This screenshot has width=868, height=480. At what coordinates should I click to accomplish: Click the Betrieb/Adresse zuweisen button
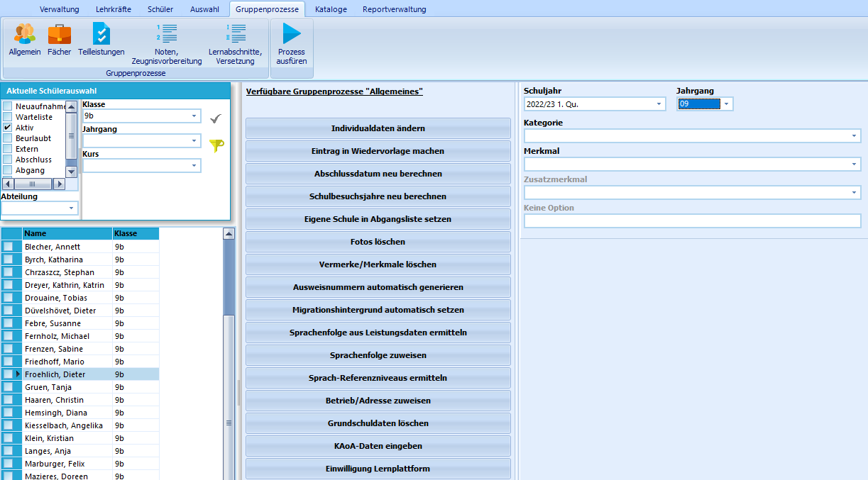coord(378,401)
